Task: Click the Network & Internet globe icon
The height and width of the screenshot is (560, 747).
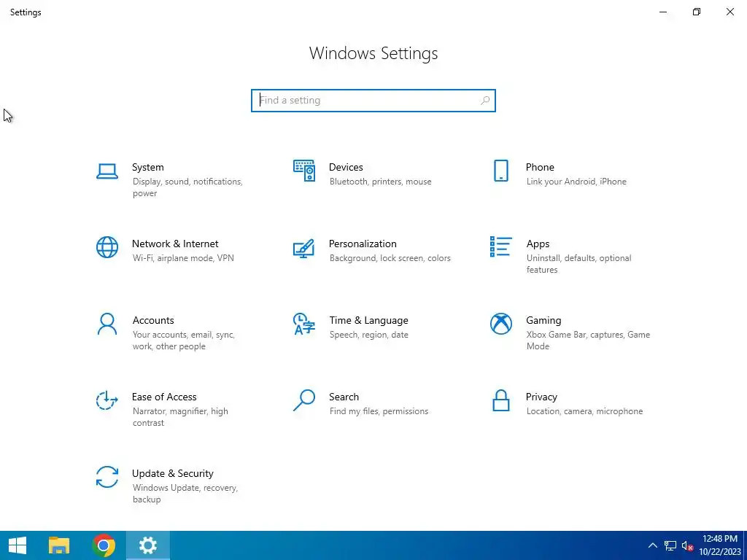Action: [107, 247]
